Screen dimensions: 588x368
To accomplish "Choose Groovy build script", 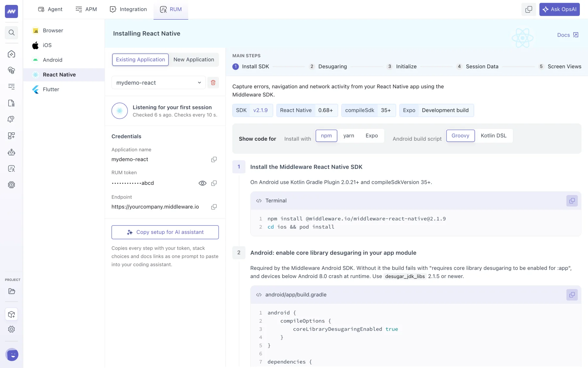I will [x=460, y=136].
